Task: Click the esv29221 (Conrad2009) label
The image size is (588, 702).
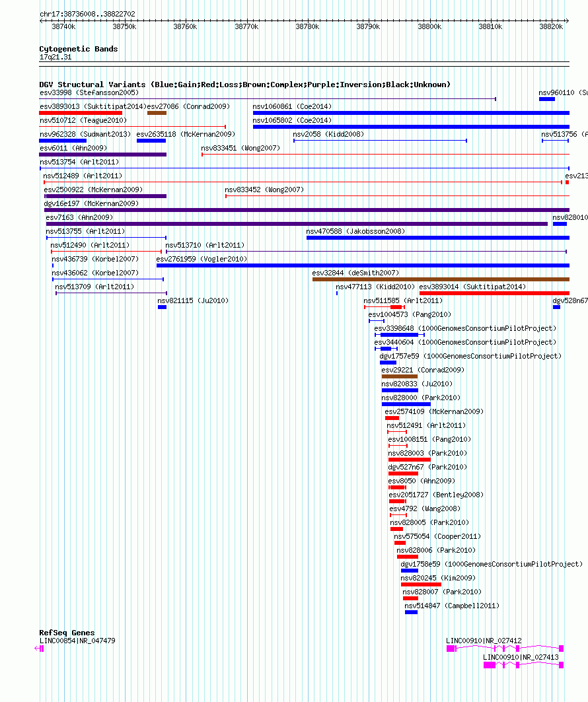Action: 423,370
